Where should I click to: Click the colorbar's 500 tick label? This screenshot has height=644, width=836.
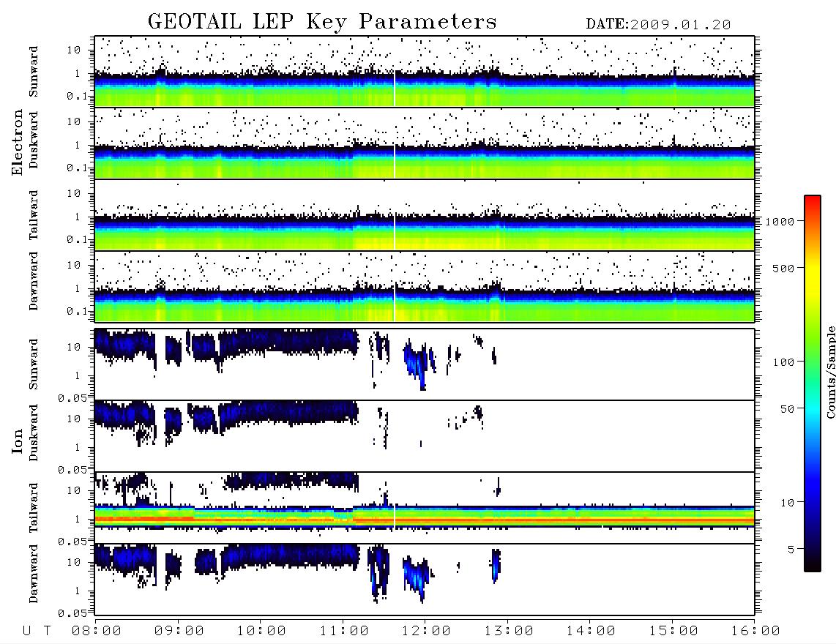click(x=783, y=268)
